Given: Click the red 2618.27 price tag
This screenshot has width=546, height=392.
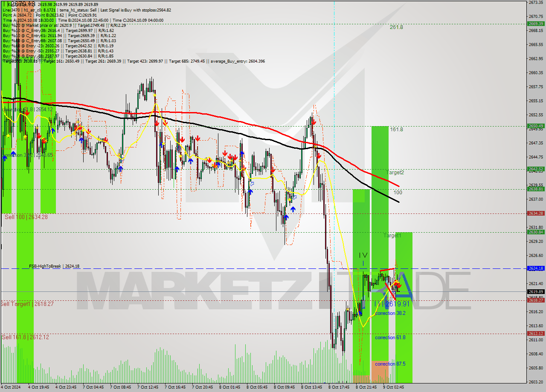Looking at the screenshot, I should click(x=536, y=300).
